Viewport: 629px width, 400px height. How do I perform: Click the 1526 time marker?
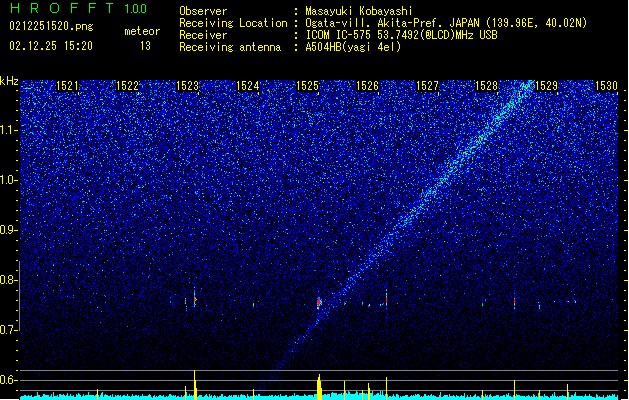pos(367,86)
